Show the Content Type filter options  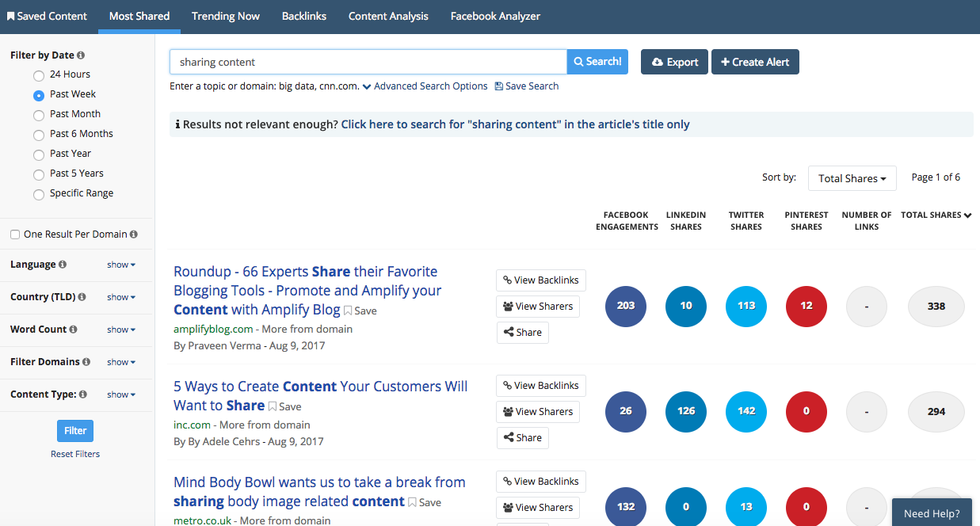[x=121, y=394]
